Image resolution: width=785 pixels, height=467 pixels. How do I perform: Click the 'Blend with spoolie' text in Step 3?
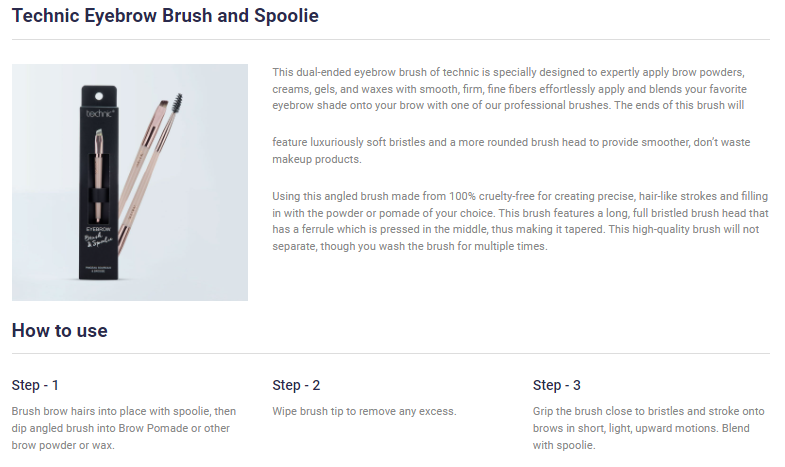pyautogui.click(x=641, y=436)
